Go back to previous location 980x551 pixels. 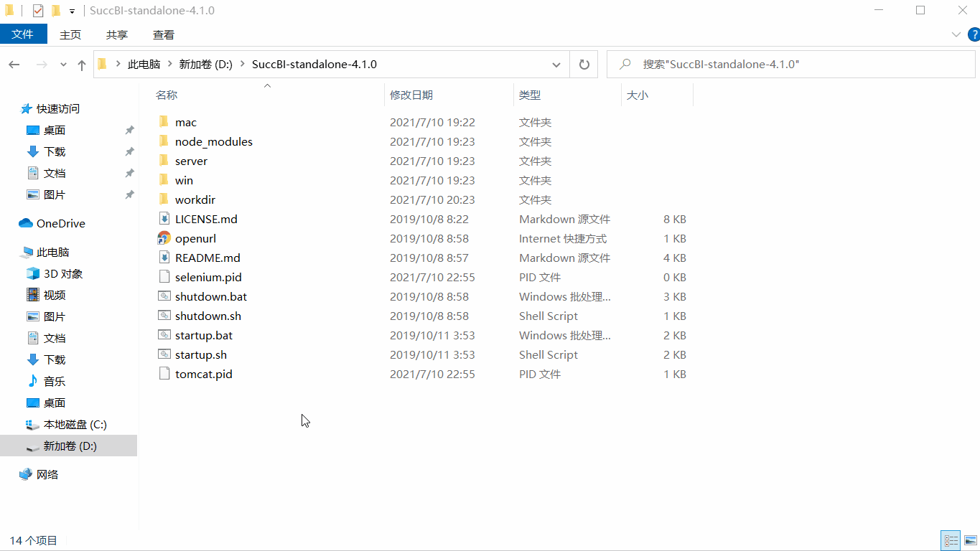[14, 65]
